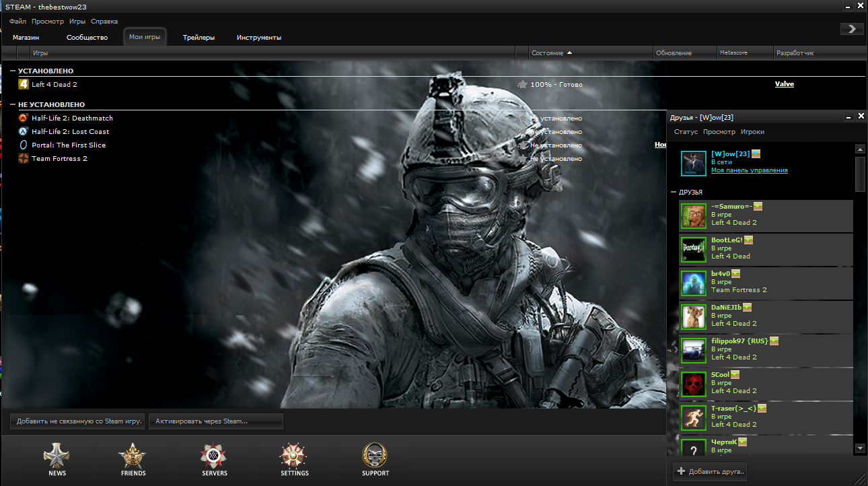Open dropdown arrow next to T-raser(>_<)
The height and width of the screenshot is (486, 868).
(762, 409)
